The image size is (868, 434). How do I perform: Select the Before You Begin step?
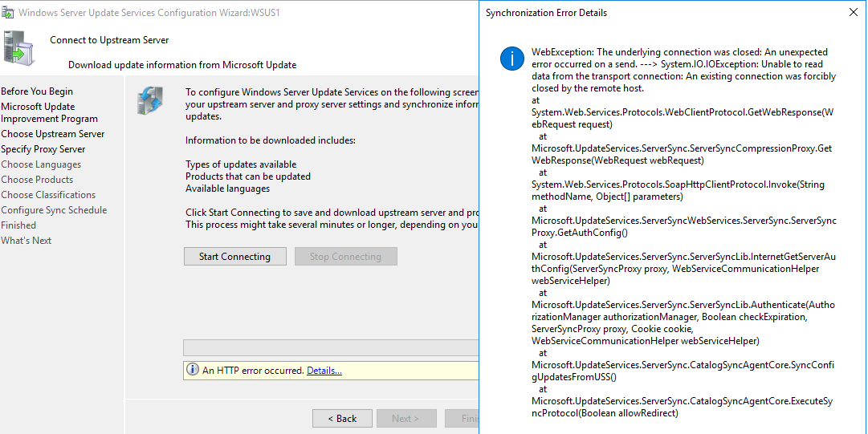point(37,91)
